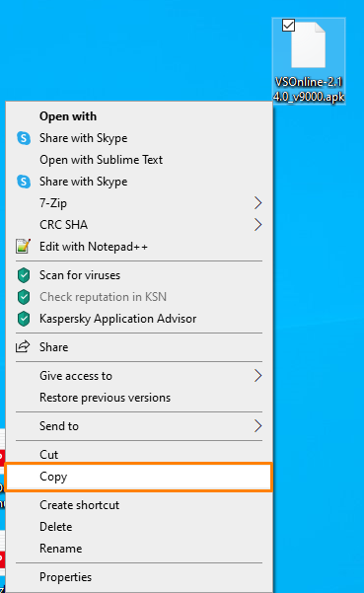The width and height of the screenshot is (364, 593).
Task: Expand the CRC SHA submenu arrow
Action: tap(257, 225)
